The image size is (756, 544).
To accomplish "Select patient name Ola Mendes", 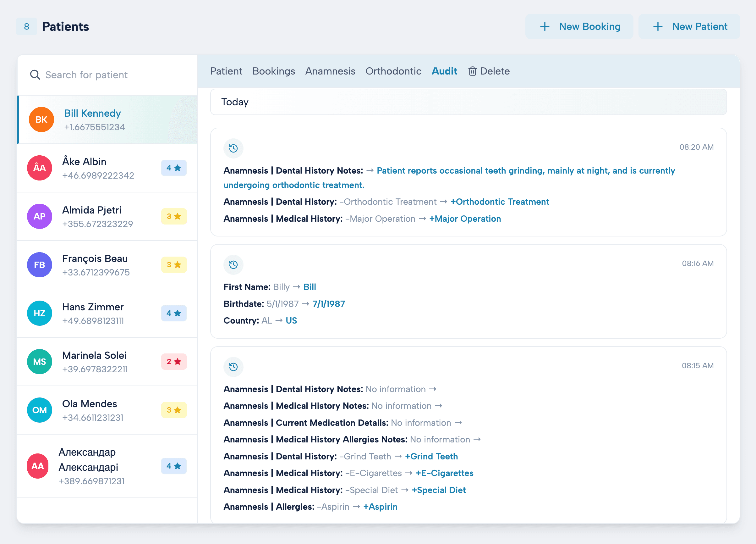I will click(x=90, y=403).
